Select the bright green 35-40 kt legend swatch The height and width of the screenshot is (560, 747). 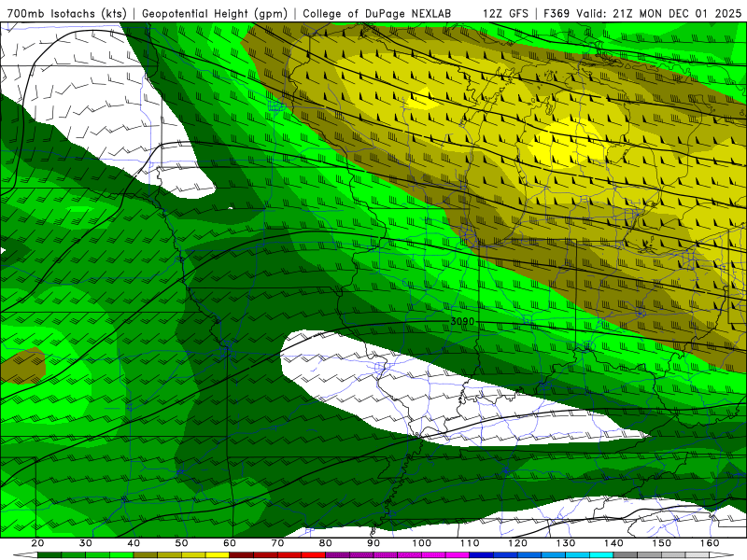[x=121, y=555]
